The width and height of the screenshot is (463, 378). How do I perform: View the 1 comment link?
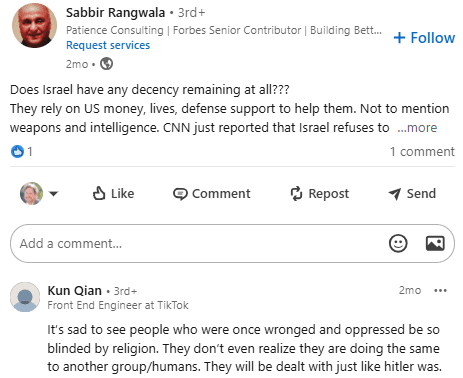pos(422,152)
